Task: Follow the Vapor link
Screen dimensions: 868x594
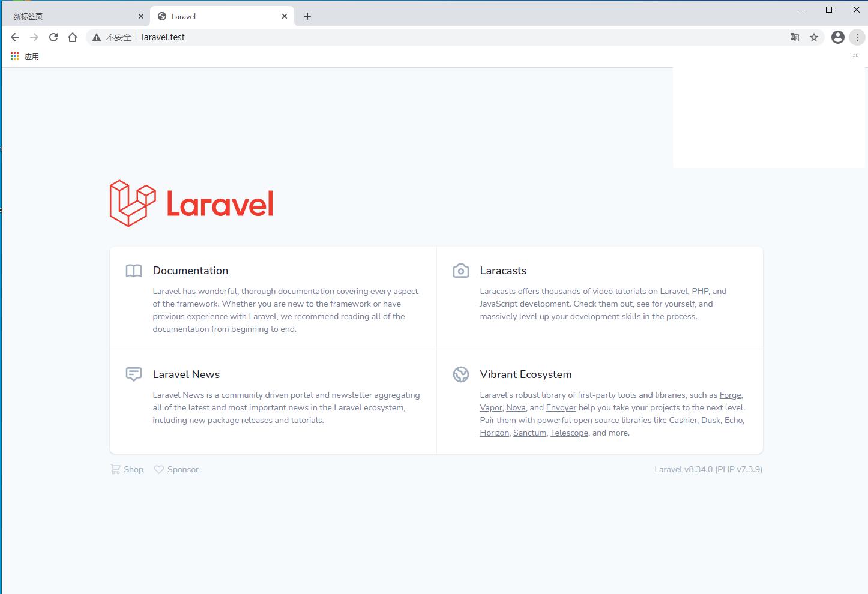Action: click(x=490, y=407)
